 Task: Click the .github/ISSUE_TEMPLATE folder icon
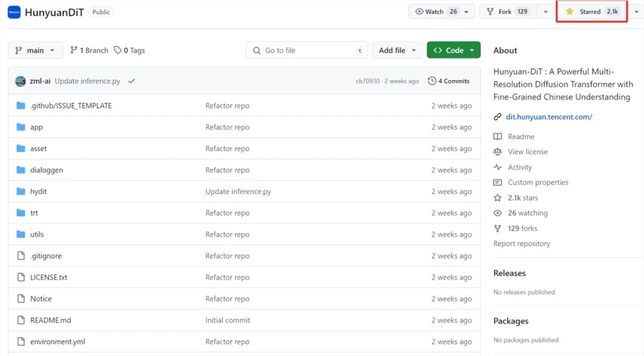point(21,106)
